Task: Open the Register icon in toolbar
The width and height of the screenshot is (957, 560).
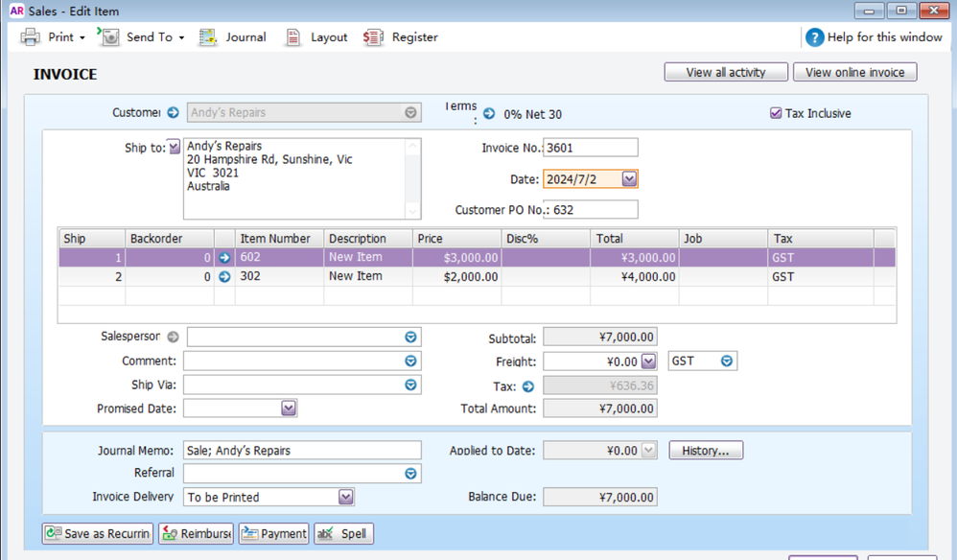Action: tap(373, 37)
